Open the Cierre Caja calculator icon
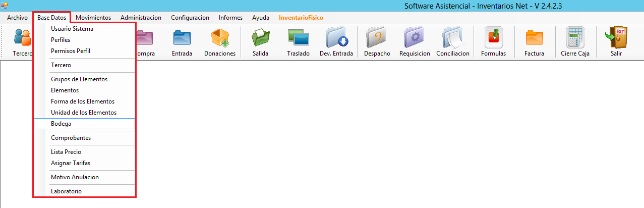Viewport: 644px width, 208px height. 575,39
